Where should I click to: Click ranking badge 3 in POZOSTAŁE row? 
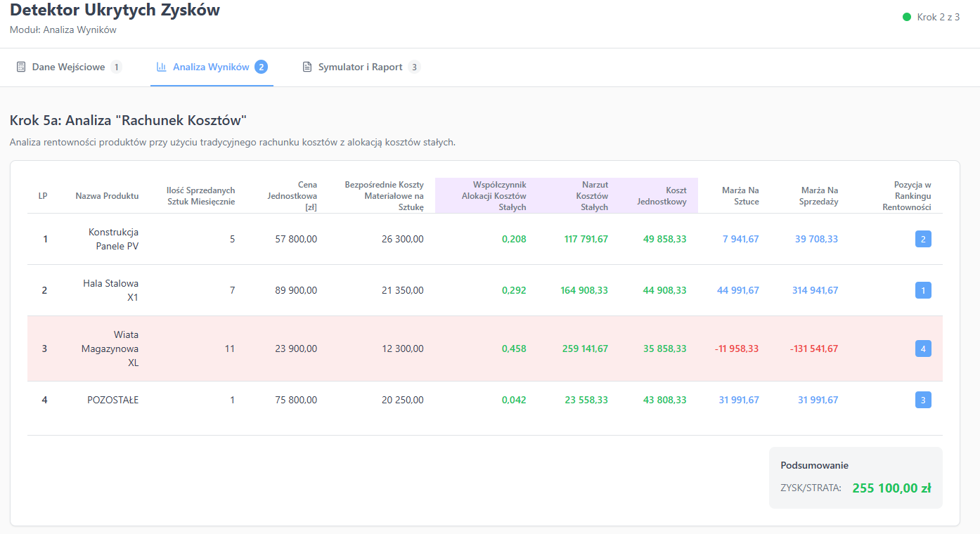point(923,400)
